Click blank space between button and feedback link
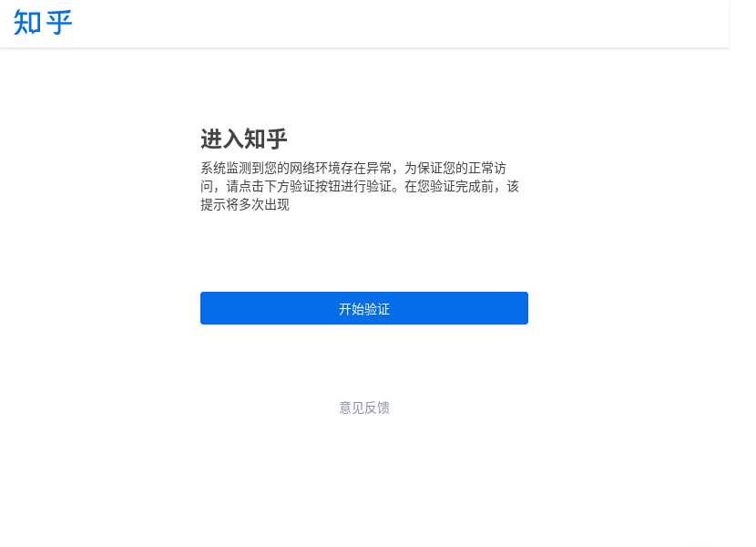Viewport: 756px width, 547px height. click(x=364, y=362)
